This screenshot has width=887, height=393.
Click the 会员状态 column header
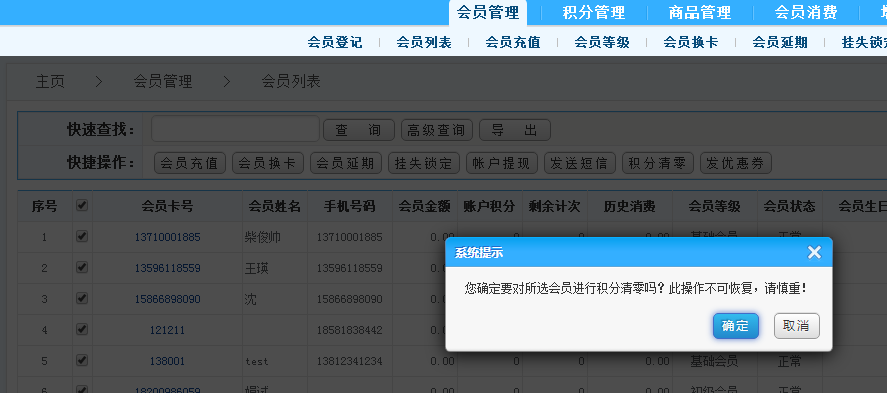(x=790, y=206)
